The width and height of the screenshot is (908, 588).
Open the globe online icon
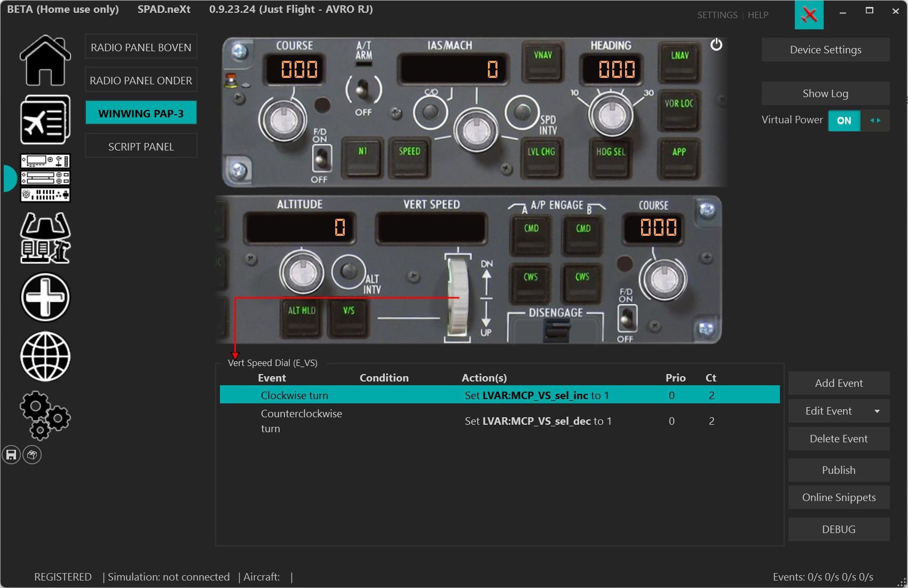45,356
